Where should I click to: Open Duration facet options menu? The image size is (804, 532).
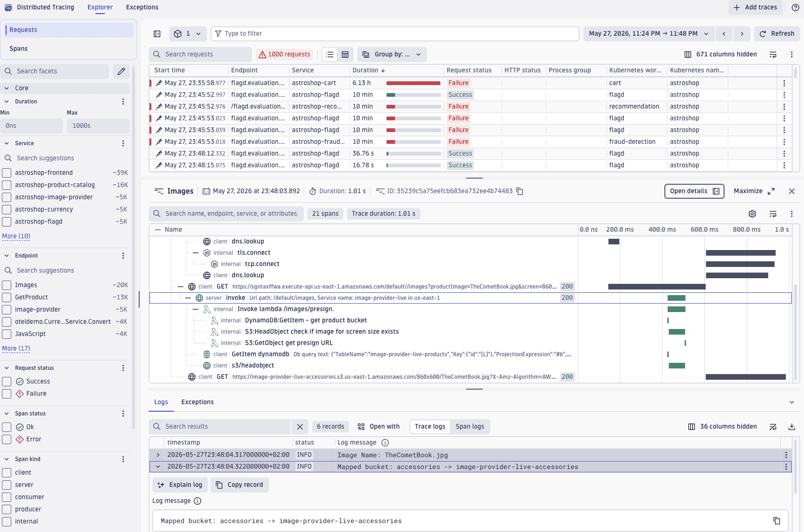(123, 102)
